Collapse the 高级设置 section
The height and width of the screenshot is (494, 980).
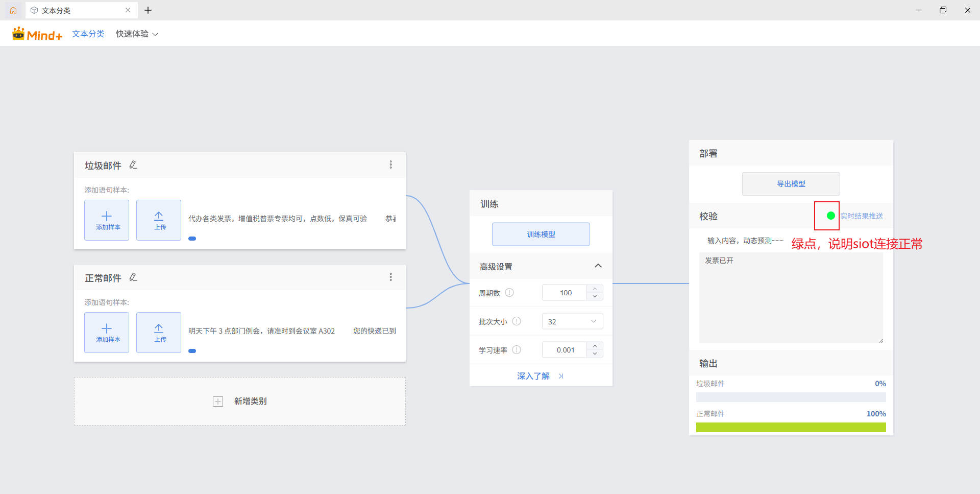tap(598, 266)
